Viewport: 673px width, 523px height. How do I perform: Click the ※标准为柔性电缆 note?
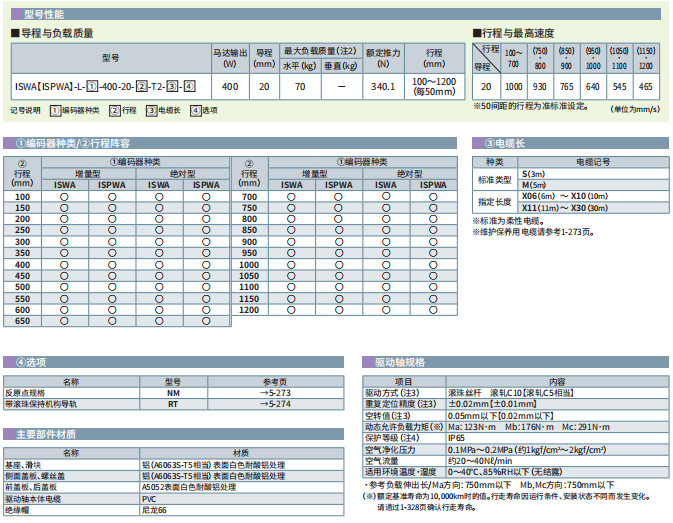coord(509,221)
